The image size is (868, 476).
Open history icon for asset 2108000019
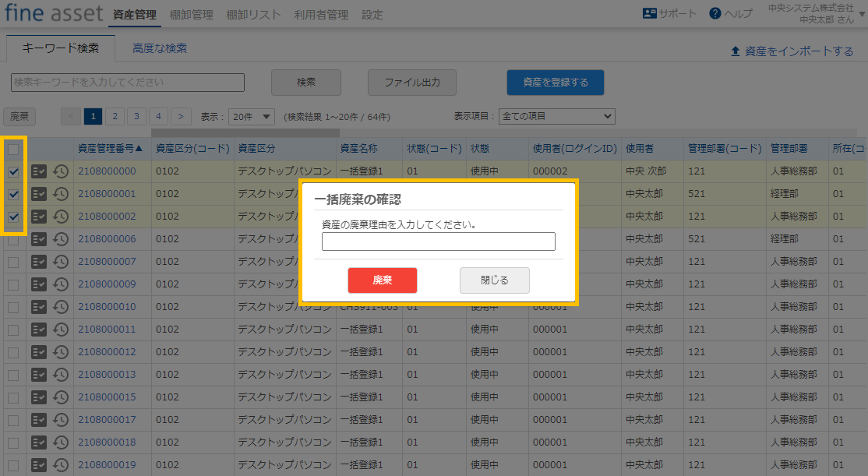[60, 465]
